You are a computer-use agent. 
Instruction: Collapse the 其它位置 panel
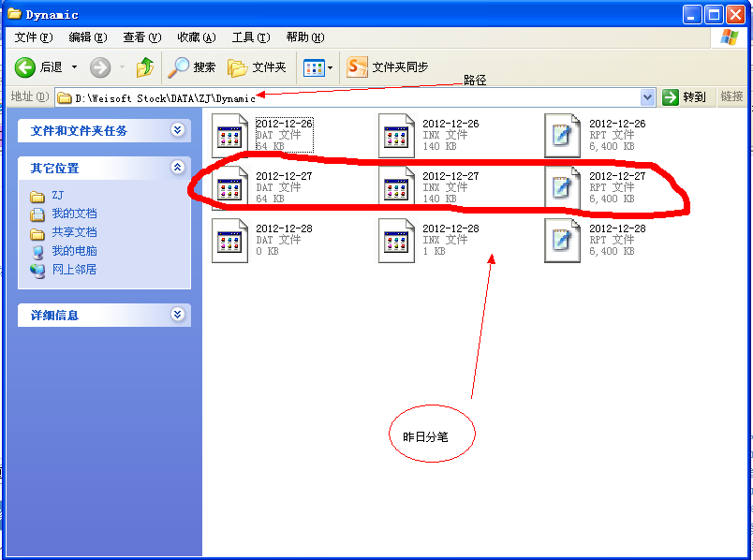pos(178,167)
